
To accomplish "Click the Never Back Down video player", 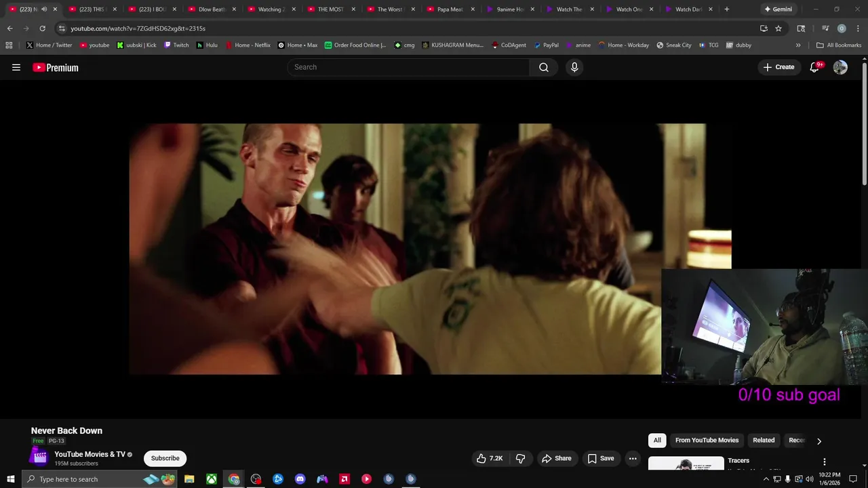I will point(430,249).
